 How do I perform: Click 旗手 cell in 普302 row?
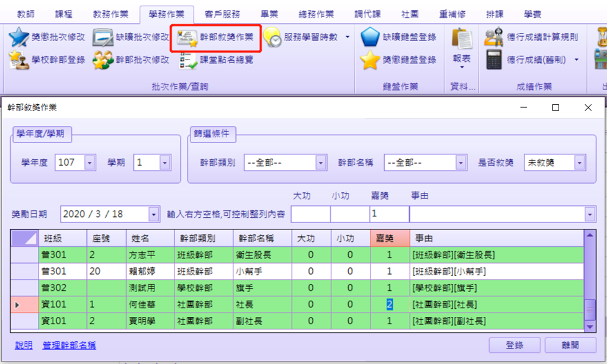click(262, 288)
